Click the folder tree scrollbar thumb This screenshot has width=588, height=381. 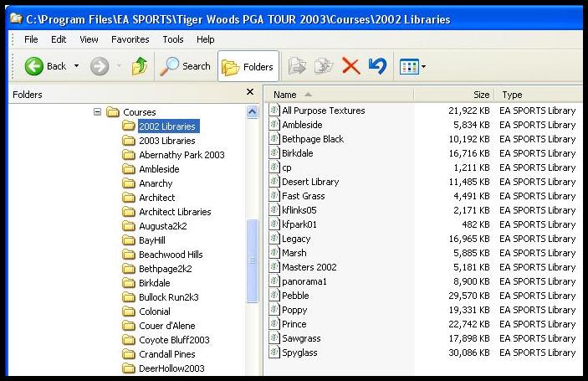click(x=253, y=260)
